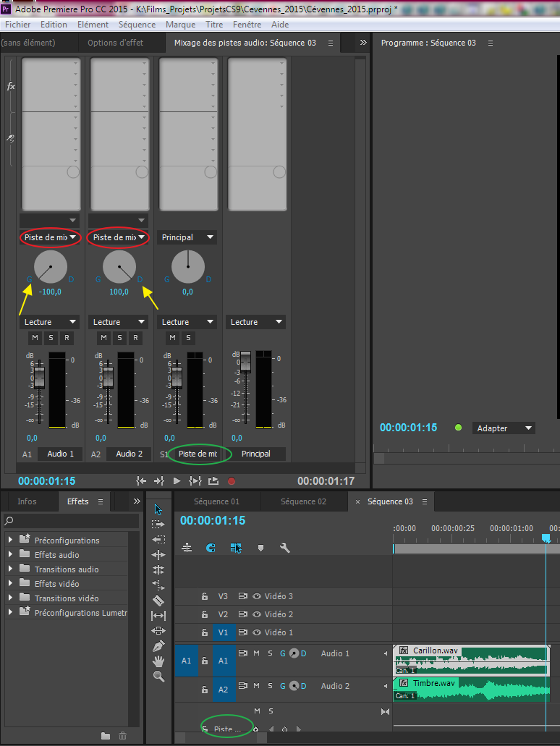The image size is (560, 746).
Task: Open Programme panel menu icon
Action: (491, 43)
